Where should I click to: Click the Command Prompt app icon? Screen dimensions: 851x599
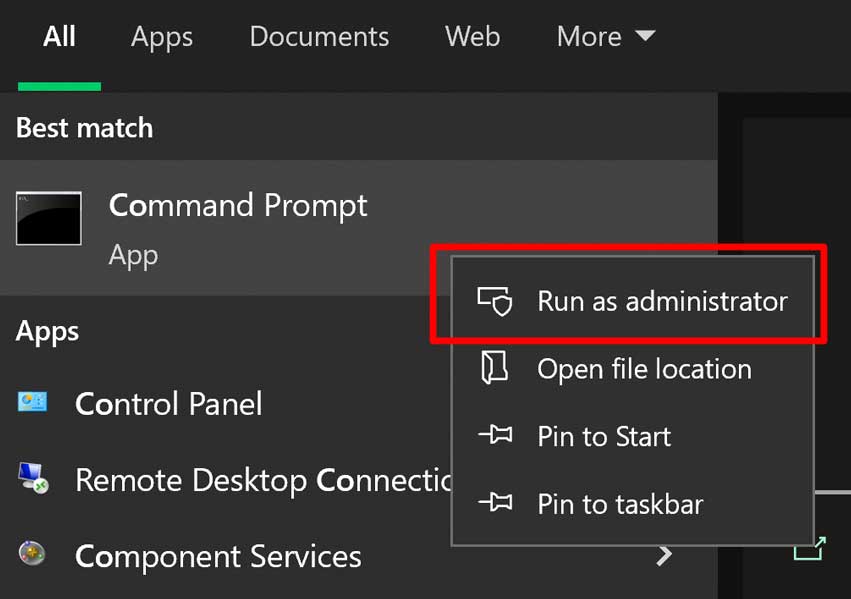48,218
